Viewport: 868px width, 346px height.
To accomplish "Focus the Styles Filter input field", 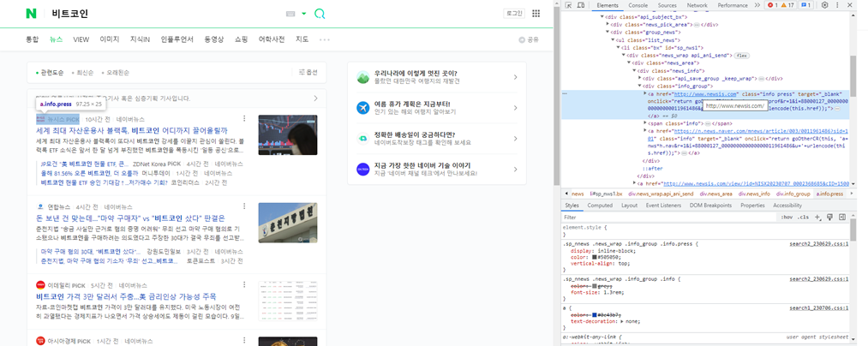I will [668, 217].
